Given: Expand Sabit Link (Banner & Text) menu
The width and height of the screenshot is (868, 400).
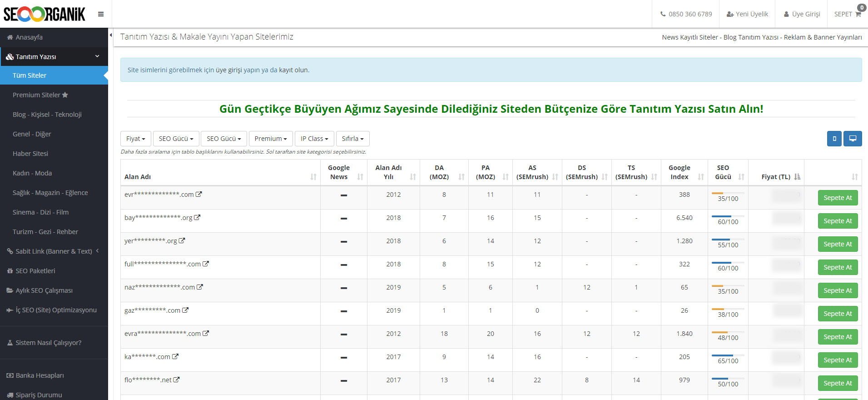Looking at the screenshot, I should (x=54, y=251).
